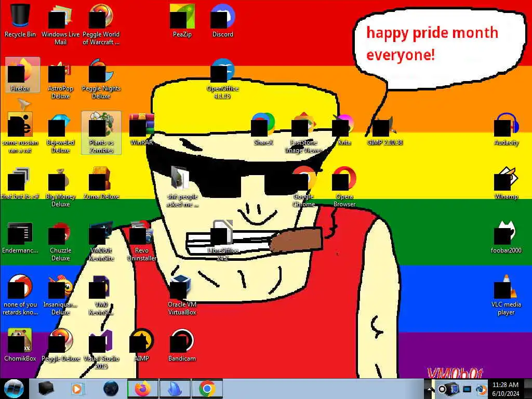Select the 'some russian ran a rat' icon
532x399 pixels.
pyautogui.click(x=20, y=133)
